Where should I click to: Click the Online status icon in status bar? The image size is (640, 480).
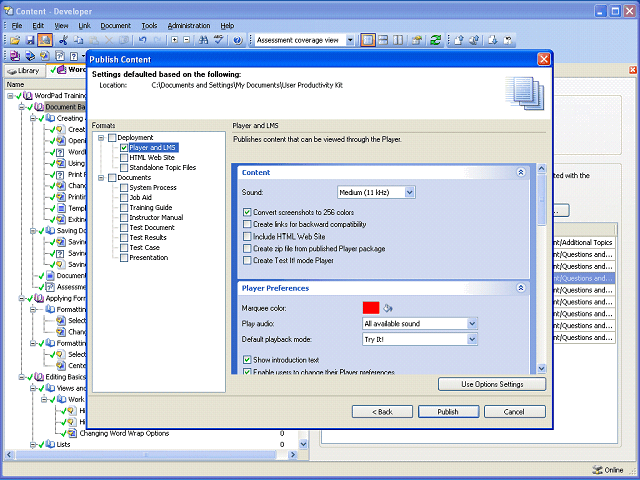click(597, 470)
